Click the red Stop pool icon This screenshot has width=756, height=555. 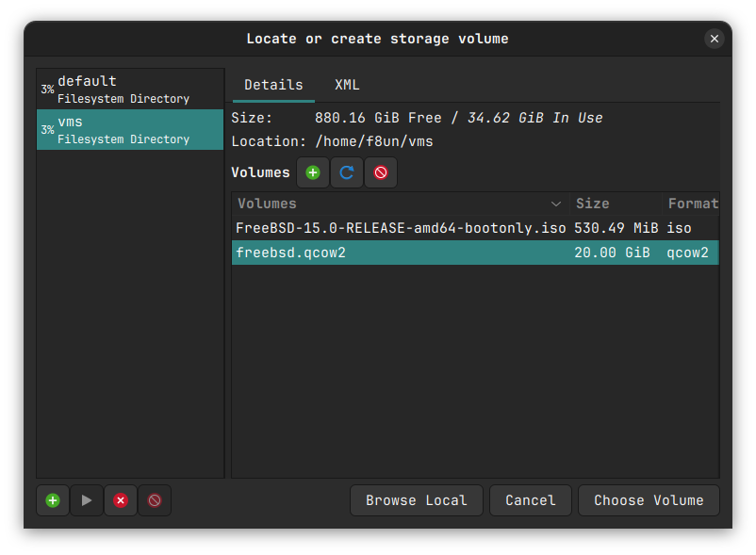coord(121,500)
